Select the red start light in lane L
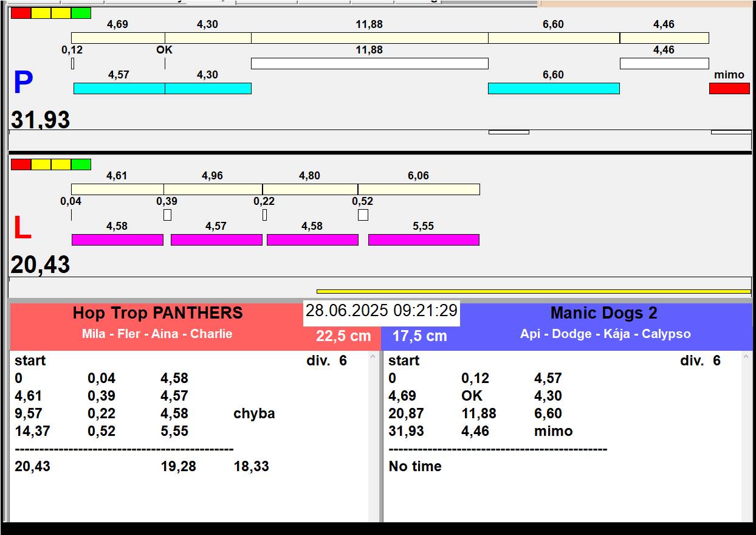Screen dimensions: 756x535 [x=21, y=164]
